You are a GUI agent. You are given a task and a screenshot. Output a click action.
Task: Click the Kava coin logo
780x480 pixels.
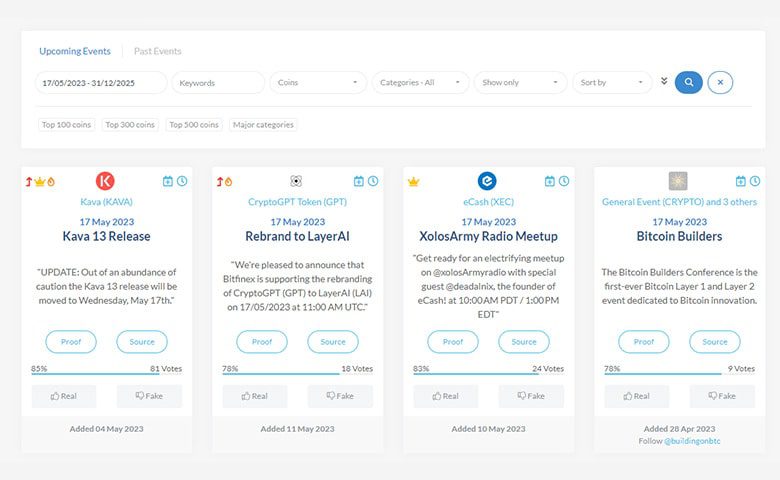105,181
